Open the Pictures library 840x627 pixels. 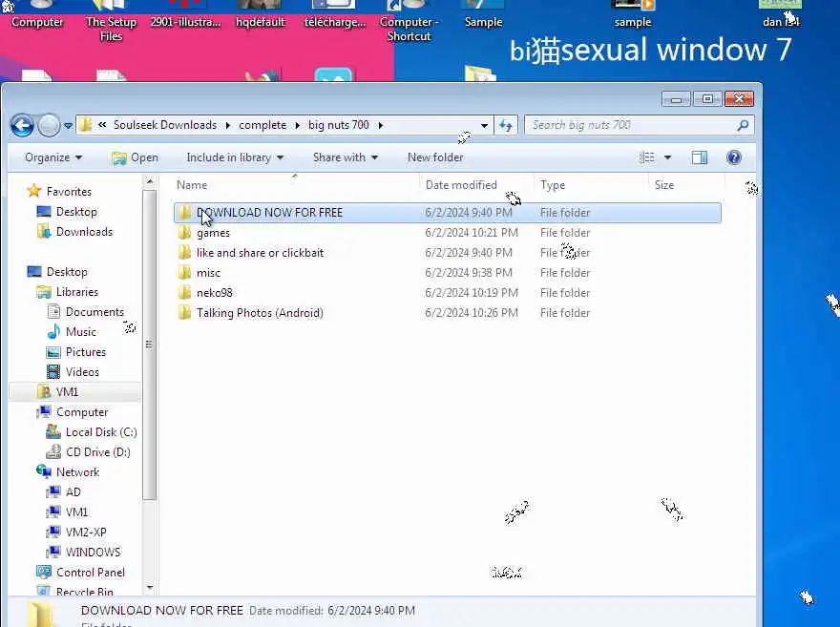(x=86, y=352)
